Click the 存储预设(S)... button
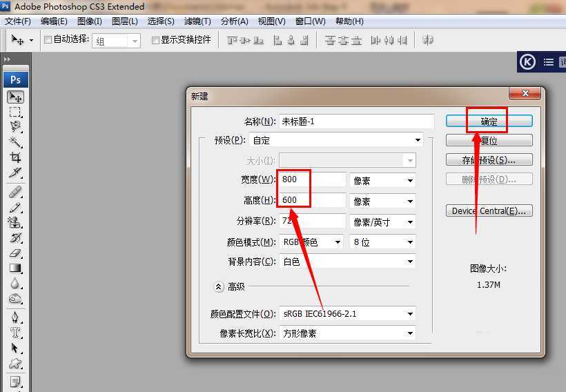 [x=489, y=159]
